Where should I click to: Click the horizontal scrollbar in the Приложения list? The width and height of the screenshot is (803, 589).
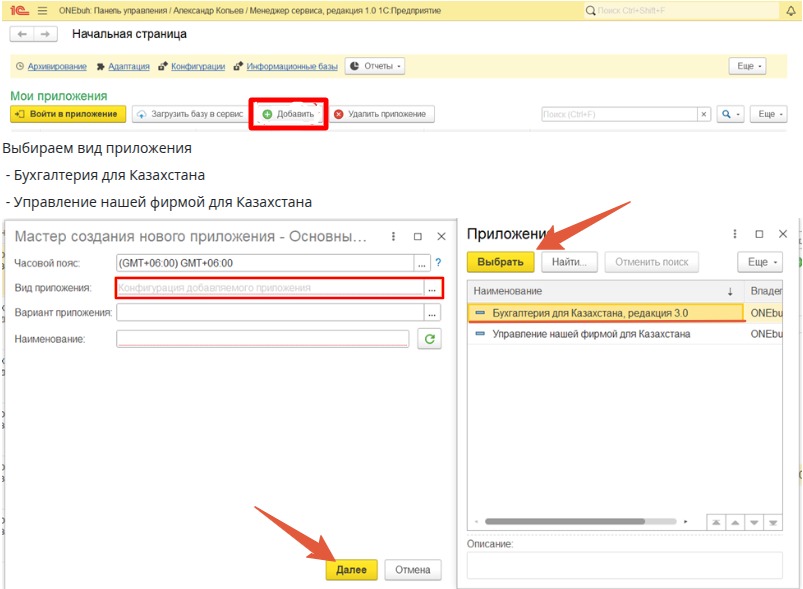pos(565,521)
